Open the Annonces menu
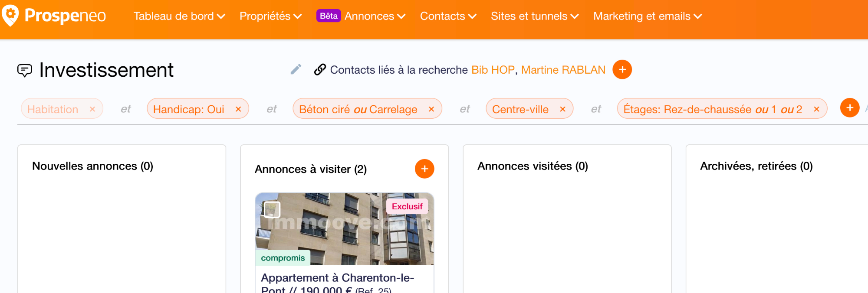 [375, 16]
